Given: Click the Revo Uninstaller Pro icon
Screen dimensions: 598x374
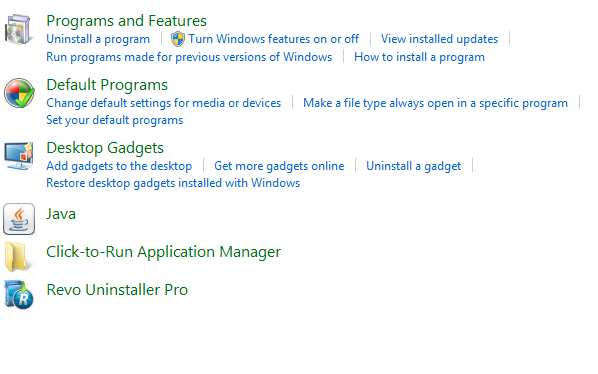Looking at the screenshot, I should click(19, 294).
